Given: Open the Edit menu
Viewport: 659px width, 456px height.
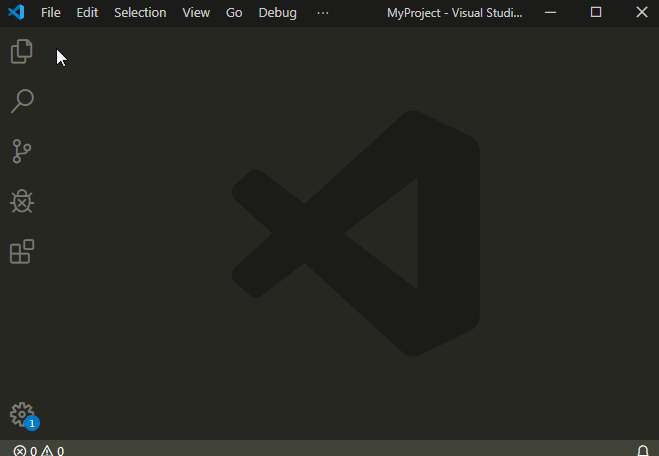Looking at the screenshot, I should pos(87,13).
